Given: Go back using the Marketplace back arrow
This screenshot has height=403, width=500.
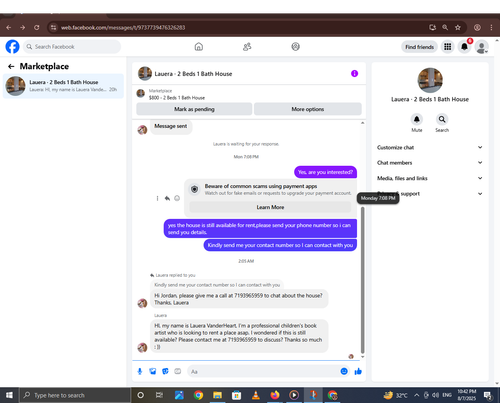Looking at the screenshot, I should (x=11, y=66).
